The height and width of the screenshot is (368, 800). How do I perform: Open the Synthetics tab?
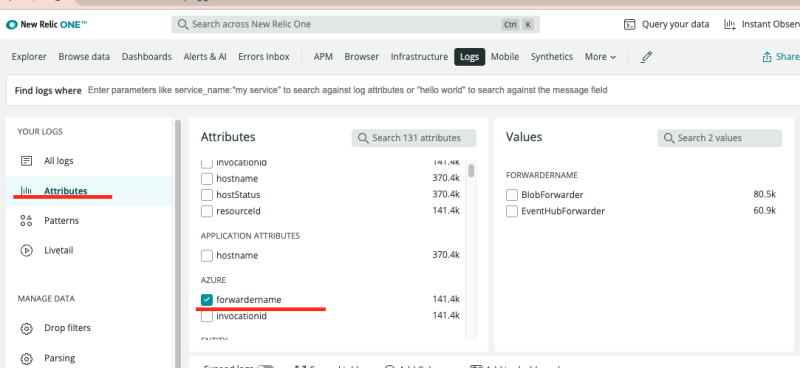pyautogui.click(x=552, y=57)
